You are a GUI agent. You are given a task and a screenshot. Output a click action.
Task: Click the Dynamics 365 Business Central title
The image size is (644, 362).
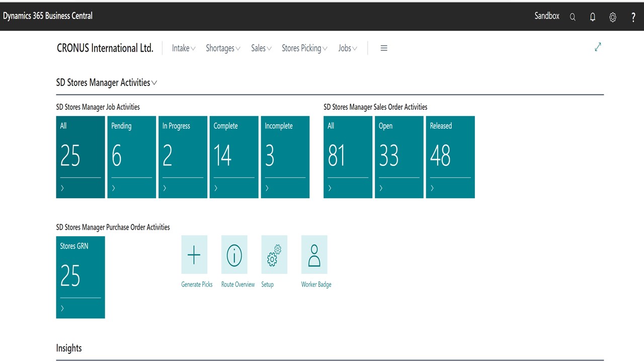tap(48, 16)
